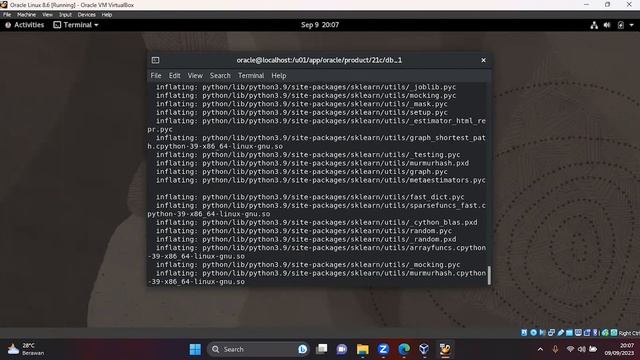
Task: Click the line ending in utils/random.pyc
Action: point(304,231)
